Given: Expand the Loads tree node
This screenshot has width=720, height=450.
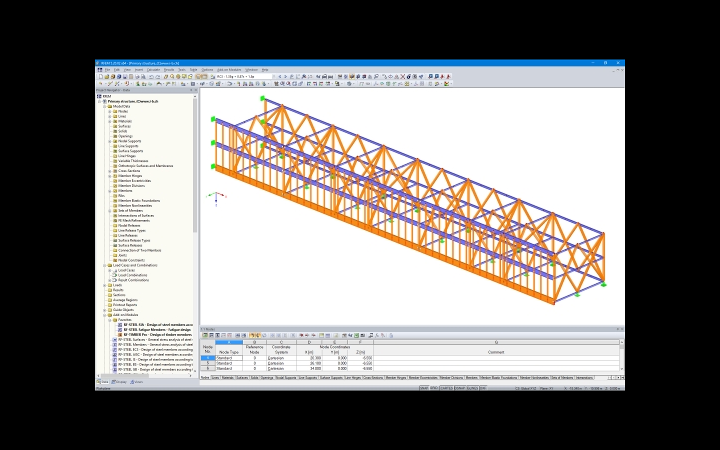Looking at the screenshot, I should (105, 285).
